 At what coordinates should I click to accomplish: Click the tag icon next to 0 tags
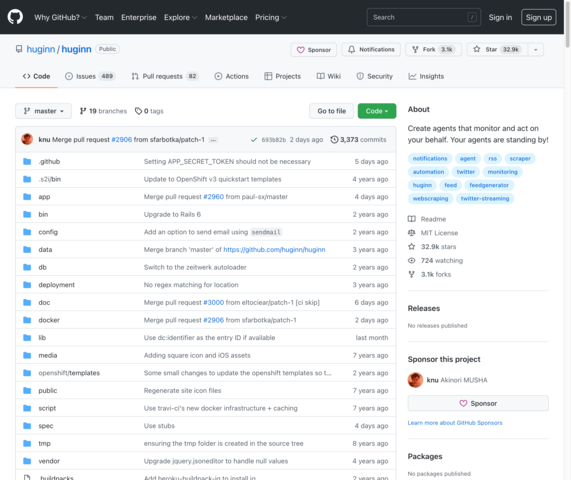click(x=138, y=111)
